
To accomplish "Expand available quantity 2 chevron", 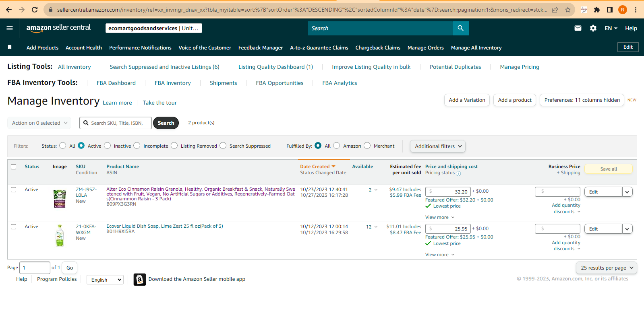I will point(376,190).
